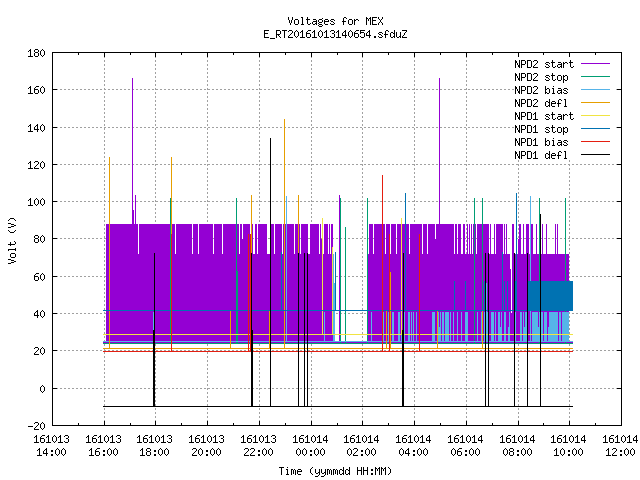Click the 161013 20:00 x-axis tick label
This screenshot has width=640, height=480.
pyautogui.click(x=207, y=446)
